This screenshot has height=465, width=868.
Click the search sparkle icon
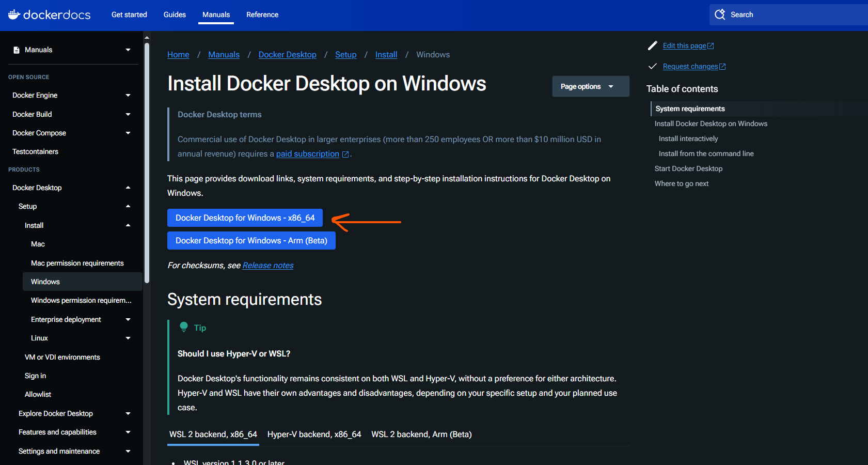point(720,14)
